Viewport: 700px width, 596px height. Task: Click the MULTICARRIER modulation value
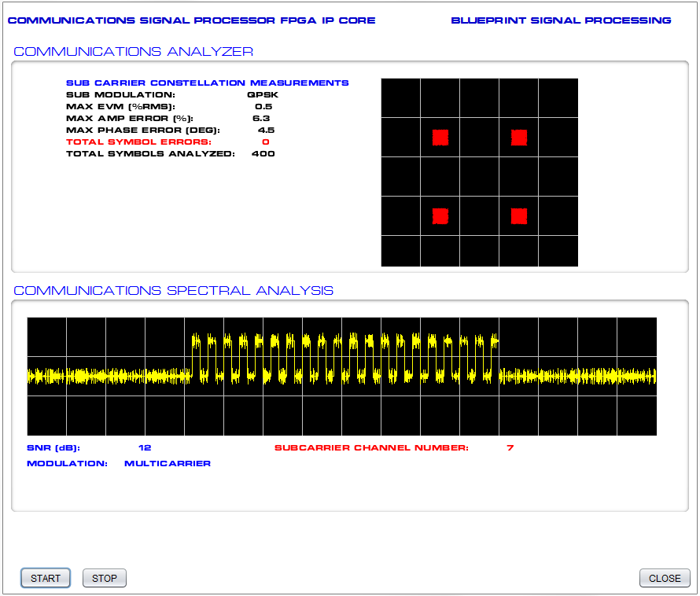click(x=168, y=464)
